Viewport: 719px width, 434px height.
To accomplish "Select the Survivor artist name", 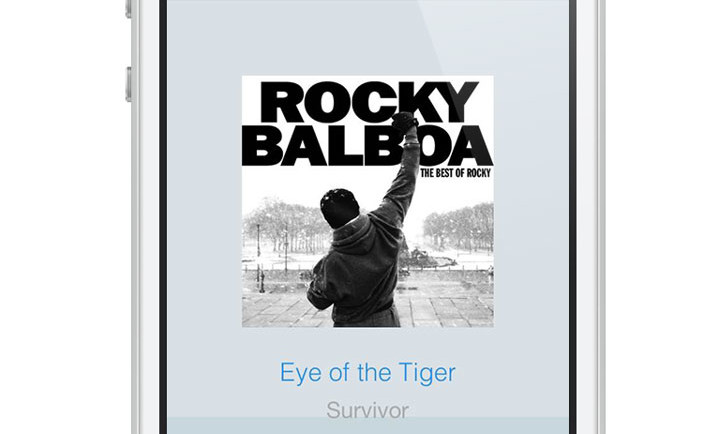I will coord(368,410).
